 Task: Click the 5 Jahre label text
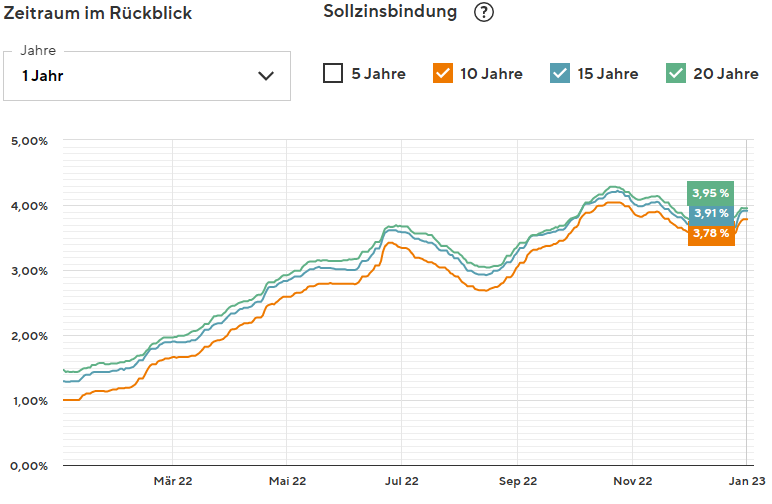378,74
